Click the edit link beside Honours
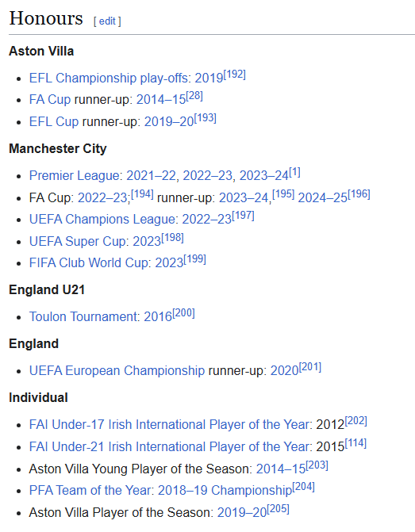This screenshot has width=415, height=532. point(107,21)
